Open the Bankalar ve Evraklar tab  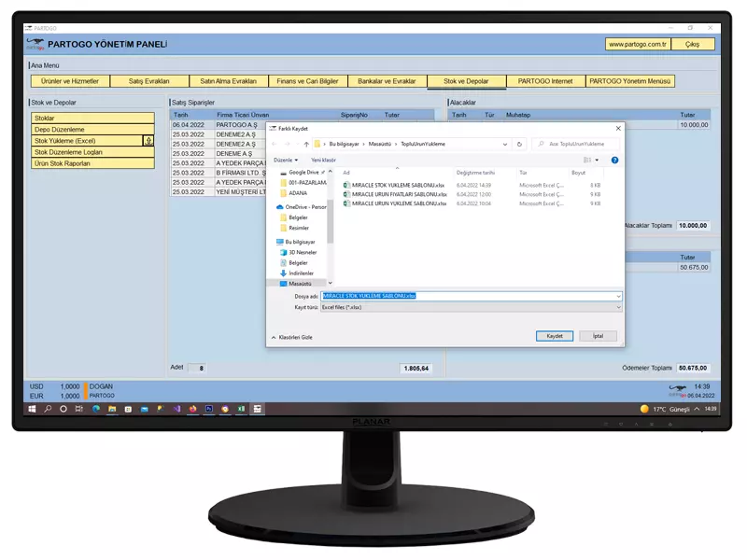point(387,81)
